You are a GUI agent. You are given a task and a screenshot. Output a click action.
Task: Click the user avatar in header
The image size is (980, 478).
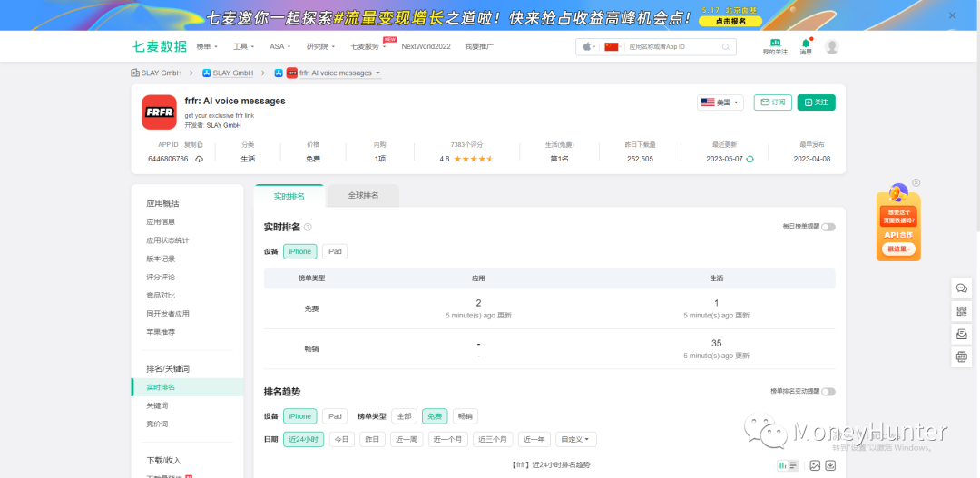[831, 46]
